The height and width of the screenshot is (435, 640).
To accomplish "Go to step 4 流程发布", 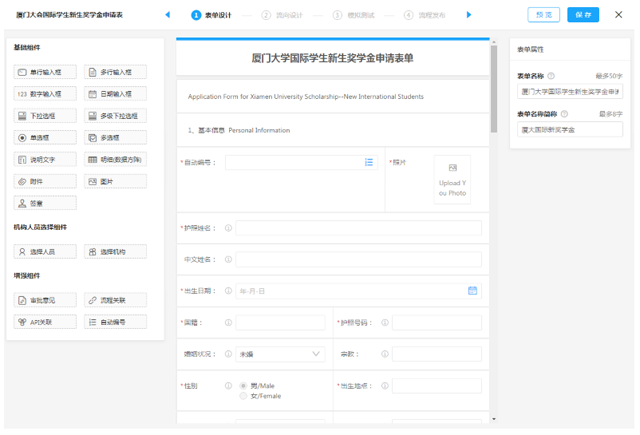I will [x=424, y=15].
